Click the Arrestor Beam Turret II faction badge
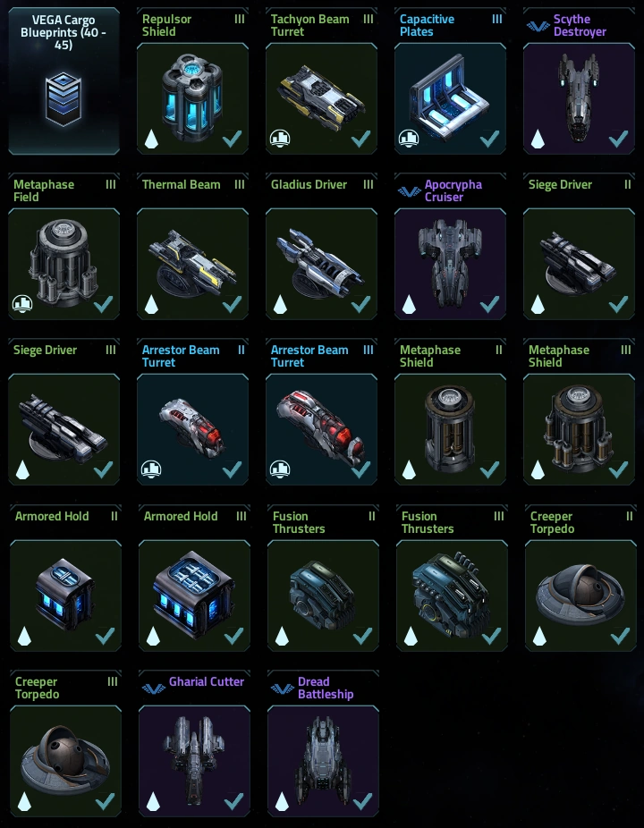644x828 pixels. coord(151,469)
